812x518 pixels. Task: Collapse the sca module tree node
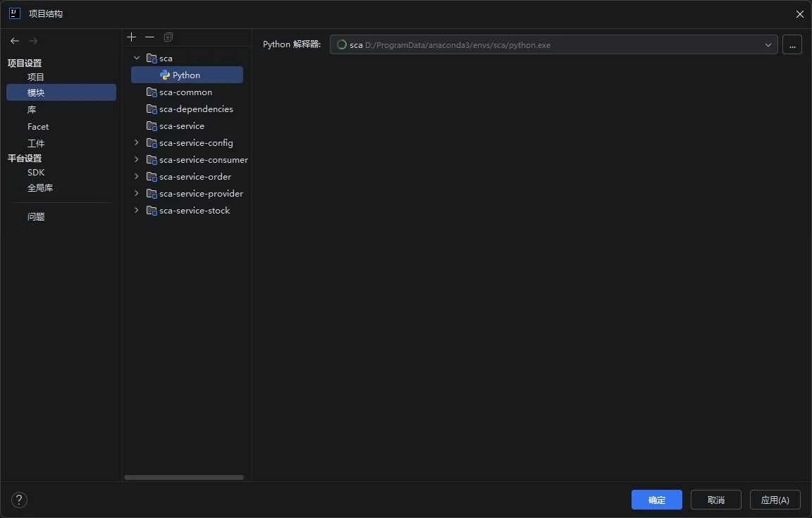[x=137, y=58]
